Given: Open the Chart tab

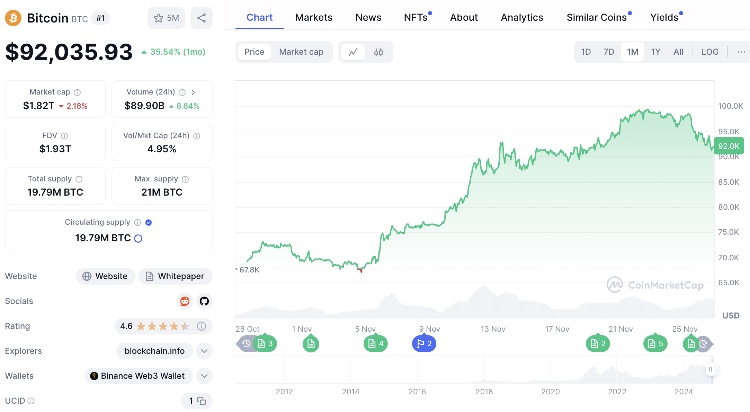Looking at the screenshot, I should click(259, 18).
